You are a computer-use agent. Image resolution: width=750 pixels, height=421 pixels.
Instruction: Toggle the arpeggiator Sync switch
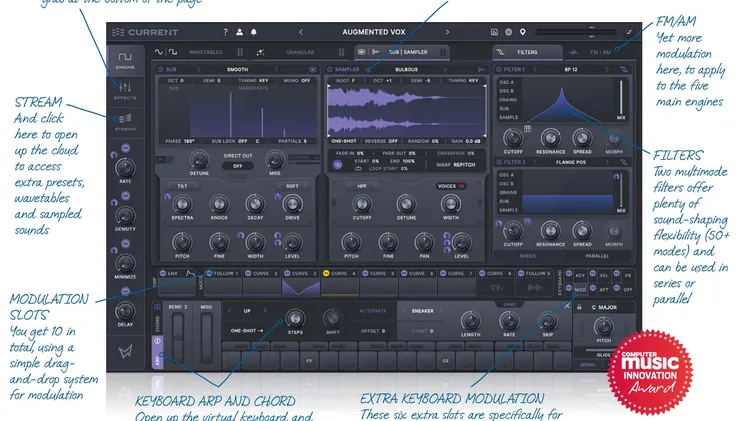coord(509,305)
